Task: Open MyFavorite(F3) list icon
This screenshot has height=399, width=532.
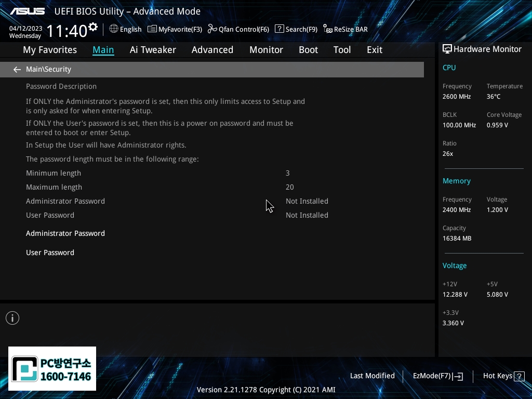Action: [152, 29]
